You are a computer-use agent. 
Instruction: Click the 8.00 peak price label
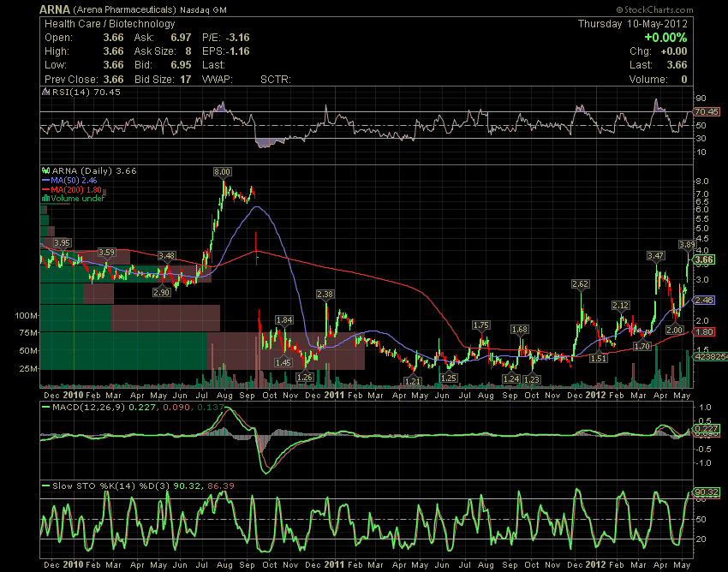pyautogui.click(x=222, y=172)
